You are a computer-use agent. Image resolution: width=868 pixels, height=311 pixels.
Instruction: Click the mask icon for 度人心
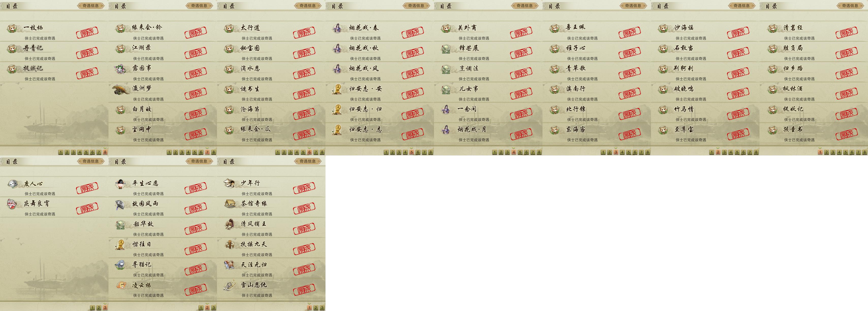tap(12, 184)
